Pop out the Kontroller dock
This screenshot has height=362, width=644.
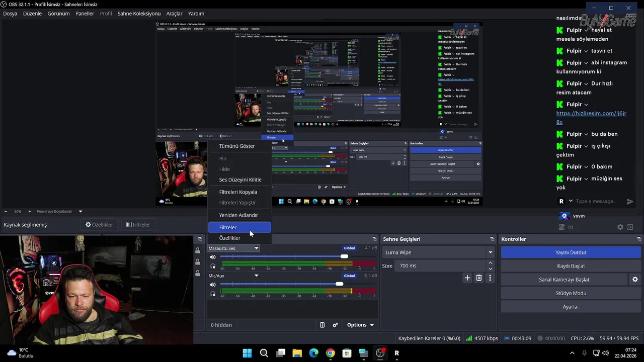pos(639,239)
